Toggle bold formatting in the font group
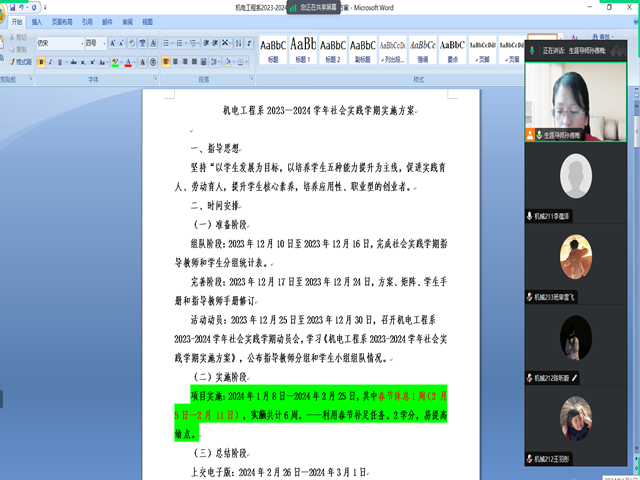This screenshot has width=640, height=480. [41, 62]
